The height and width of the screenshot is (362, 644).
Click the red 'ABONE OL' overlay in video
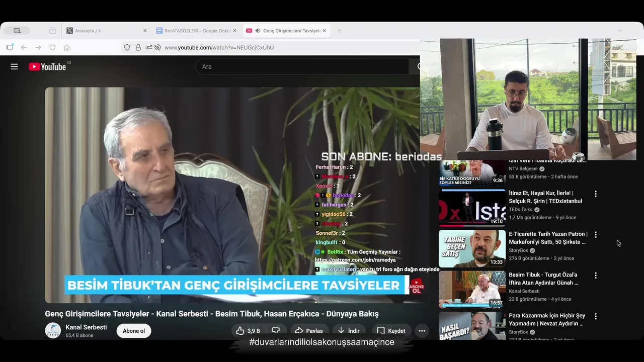(416, 287)
